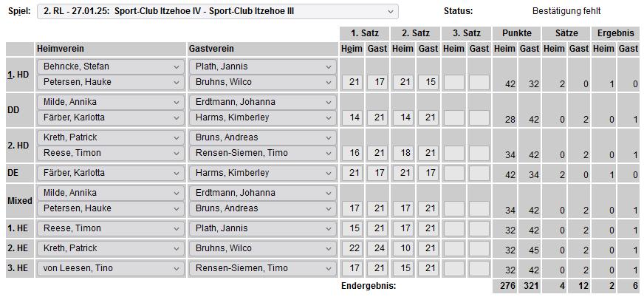Click the Heimverein column header
Image resolution: width=644 pixels, height=297 pixels.
(x=109, y=48)
